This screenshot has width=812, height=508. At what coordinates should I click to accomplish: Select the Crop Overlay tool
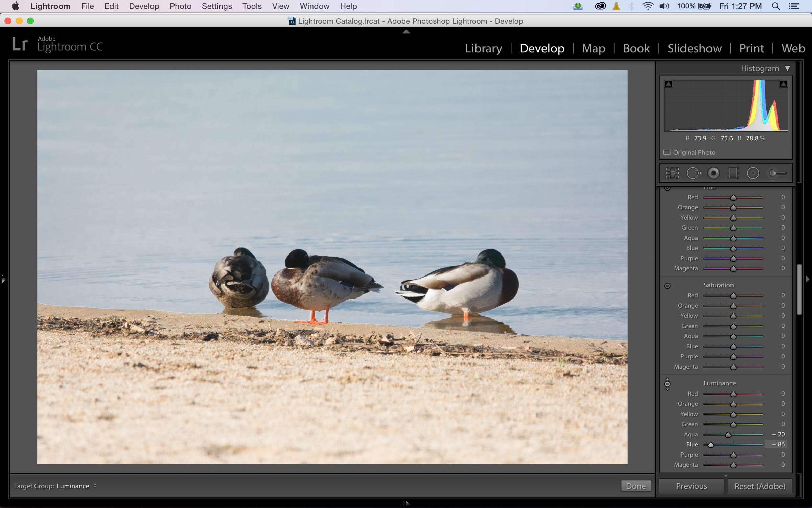click(672, 173)
